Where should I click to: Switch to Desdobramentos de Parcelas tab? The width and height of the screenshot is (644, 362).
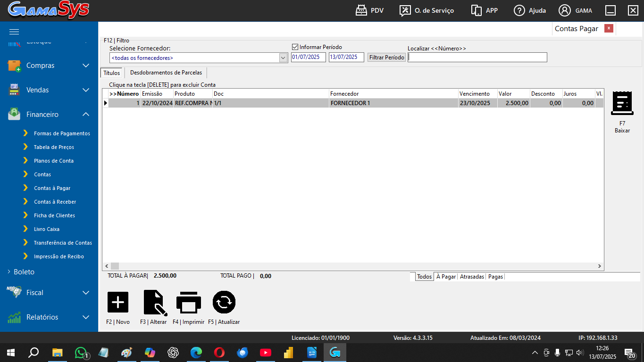click(x=166, y=73)
